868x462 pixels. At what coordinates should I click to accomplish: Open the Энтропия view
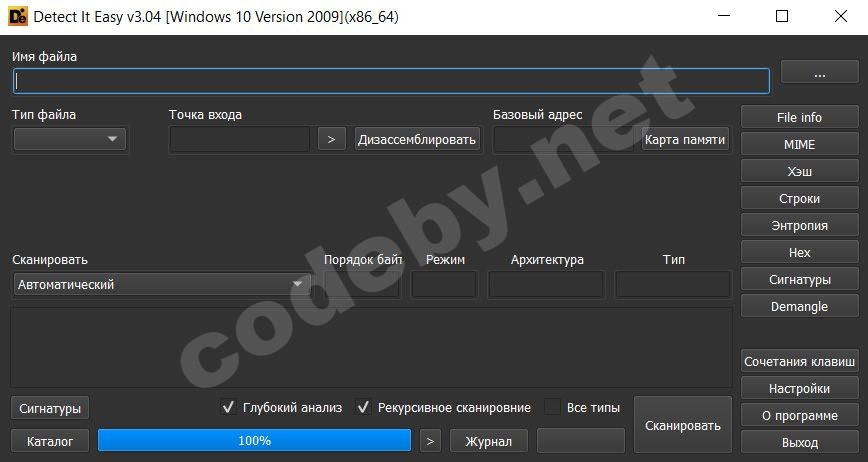(799, 226)
